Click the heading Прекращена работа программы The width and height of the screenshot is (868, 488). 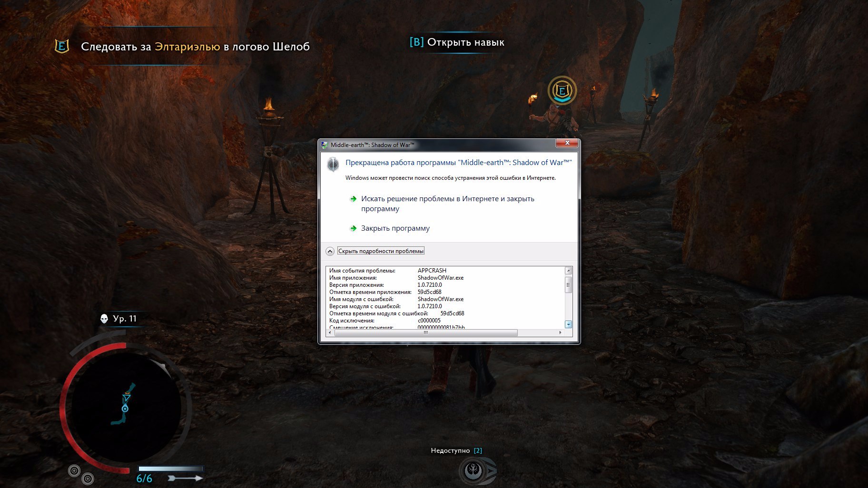(400, 163)
